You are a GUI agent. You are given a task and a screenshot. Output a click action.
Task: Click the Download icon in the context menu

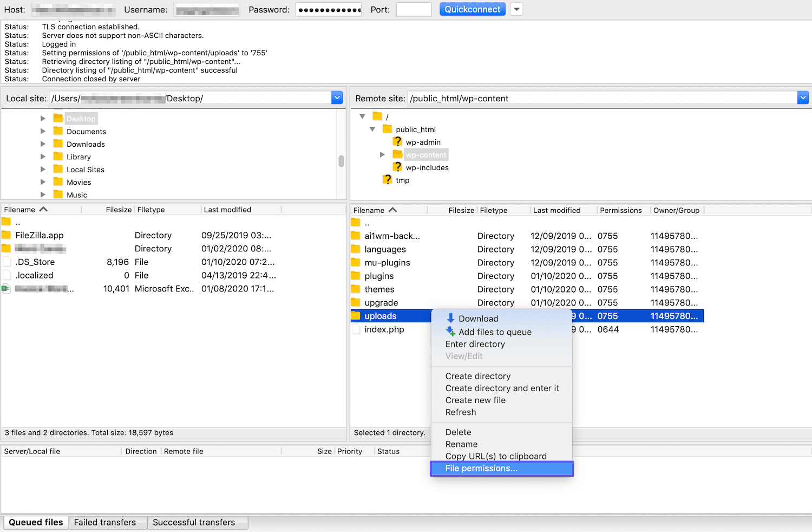point(449,319)
